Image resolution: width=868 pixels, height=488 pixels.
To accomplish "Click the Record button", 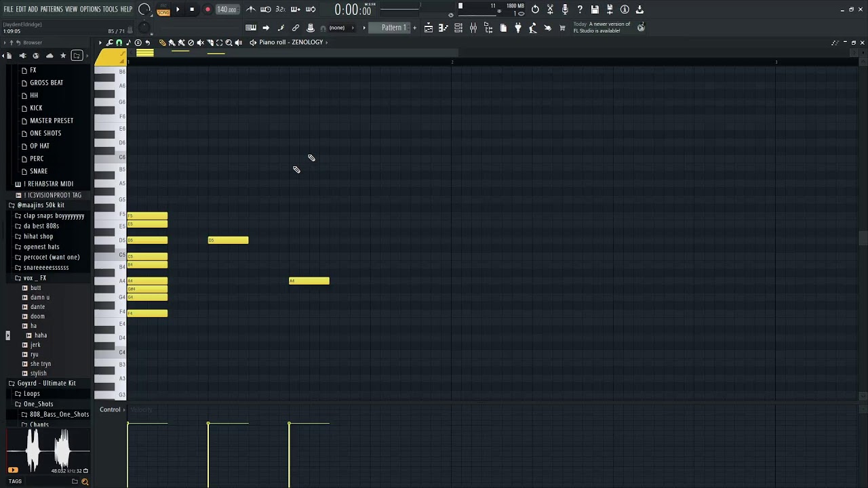I will coord(208,9).
